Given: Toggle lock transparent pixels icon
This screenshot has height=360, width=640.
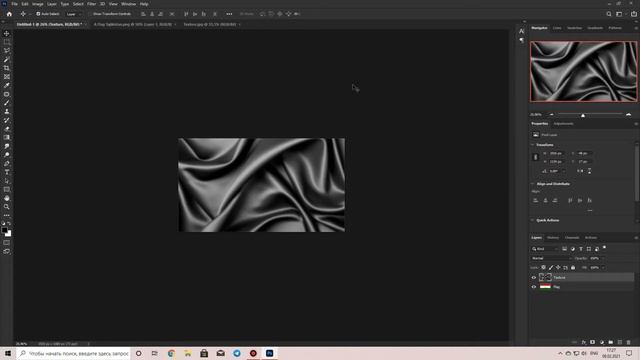Looking at the screenshot, I should tap(543, 268).
